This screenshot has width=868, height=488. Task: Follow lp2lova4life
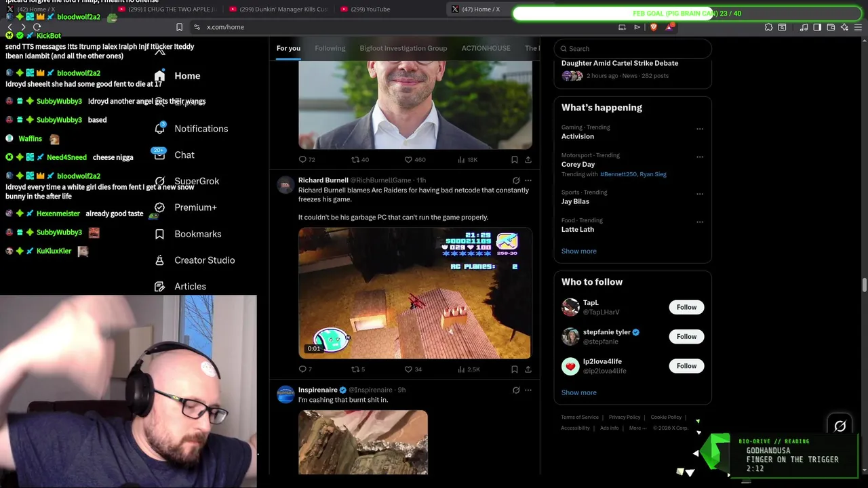pos(686,366)
